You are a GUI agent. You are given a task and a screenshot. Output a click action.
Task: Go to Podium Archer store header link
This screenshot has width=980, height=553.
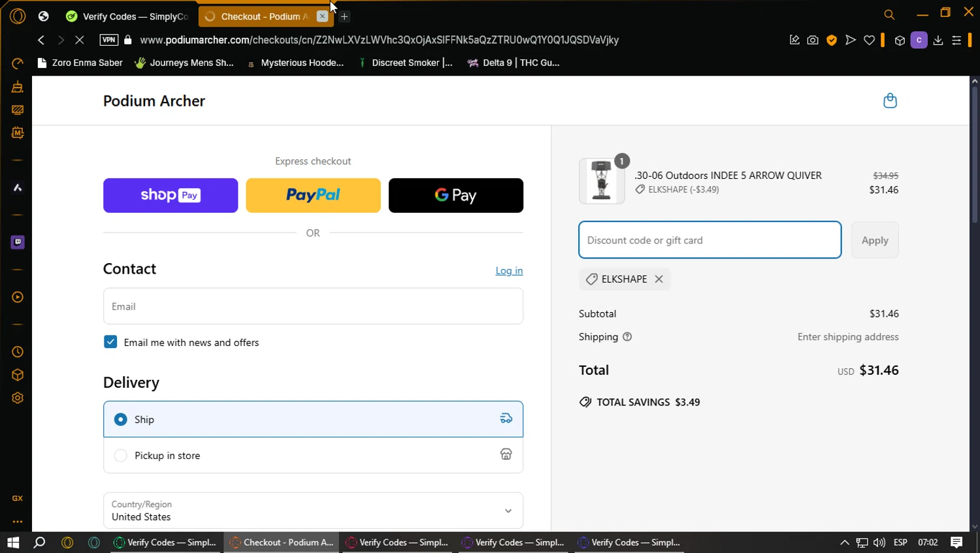click(x=154, y=101)
